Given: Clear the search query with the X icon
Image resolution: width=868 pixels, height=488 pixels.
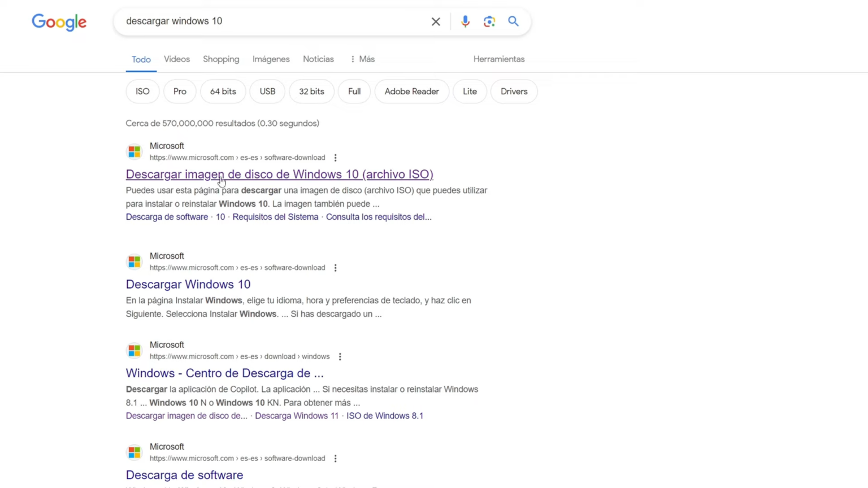Looking at the screenshot, I should 436,21.
